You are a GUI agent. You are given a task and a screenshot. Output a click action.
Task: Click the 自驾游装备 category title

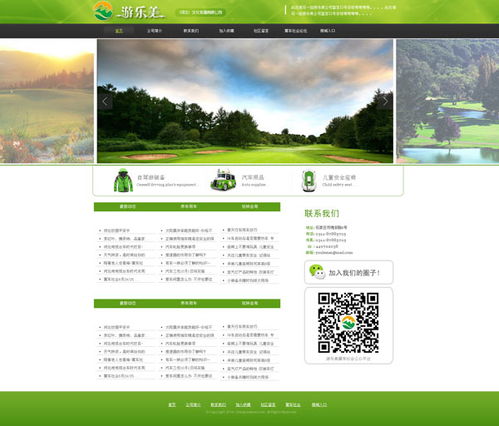(x=151, y=177)
